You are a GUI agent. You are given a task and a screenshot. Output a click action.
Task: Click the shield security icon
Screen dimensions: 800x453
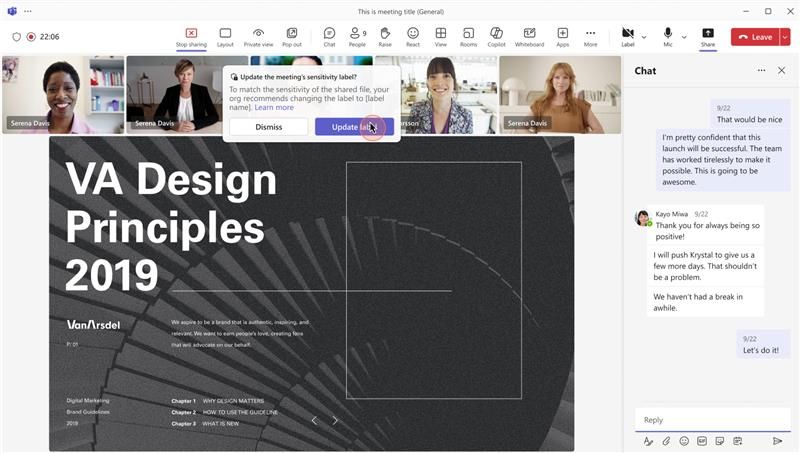(16, 37)
